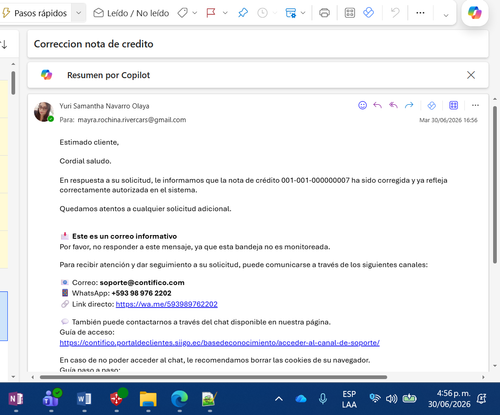Print the message using printer icon
The height and width of the screenshot is (415, 500).
324,13
